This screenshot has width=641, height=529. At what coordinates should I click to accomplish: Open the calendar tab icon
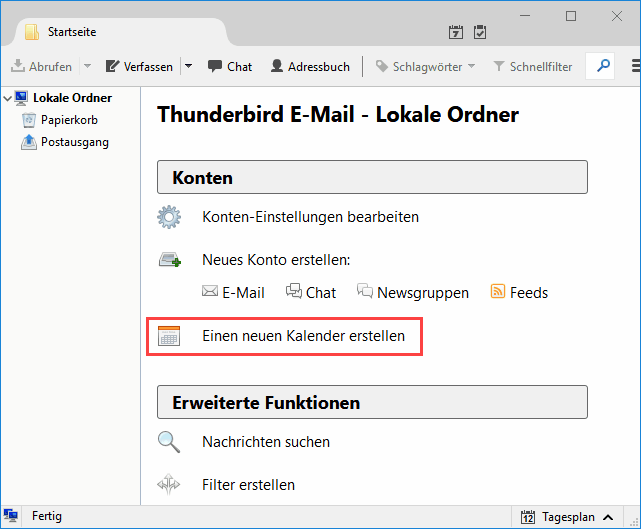[456, 32]
